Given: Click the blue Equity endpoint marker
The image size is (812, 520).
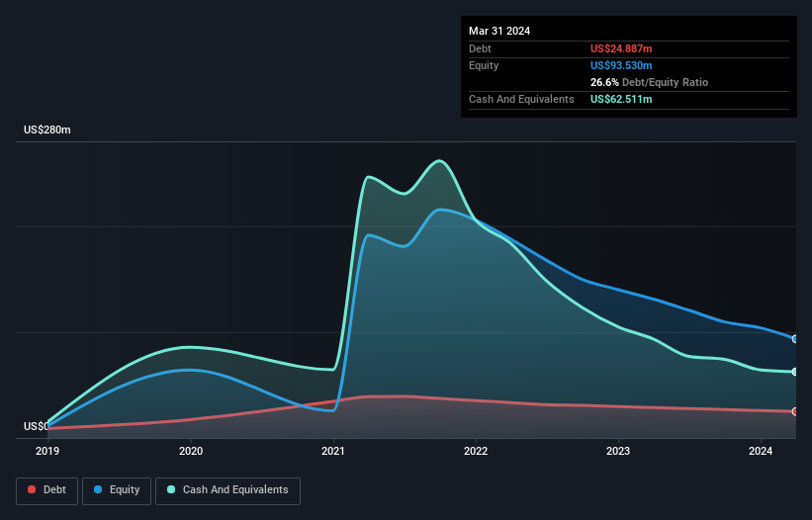Looking at the screenshot, I should coord(795,339).
